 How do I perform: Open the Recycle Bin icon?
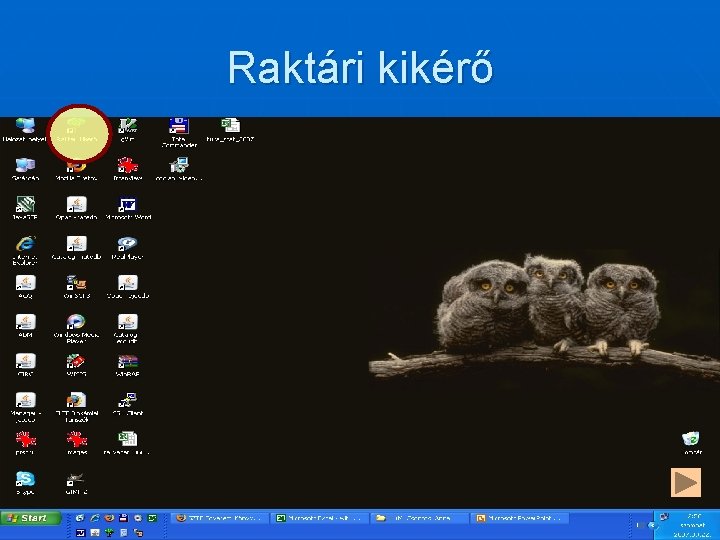point(692,443)
